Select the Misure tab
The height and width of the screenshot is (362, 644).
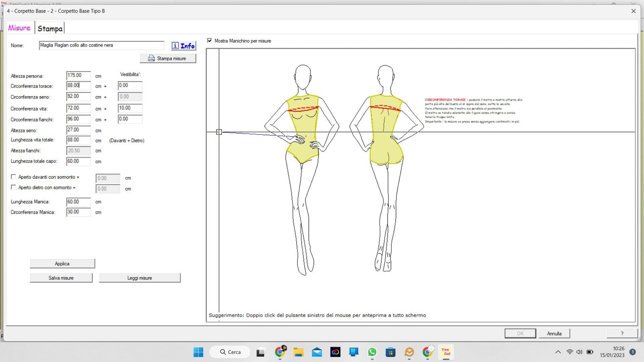click(19, 28)
